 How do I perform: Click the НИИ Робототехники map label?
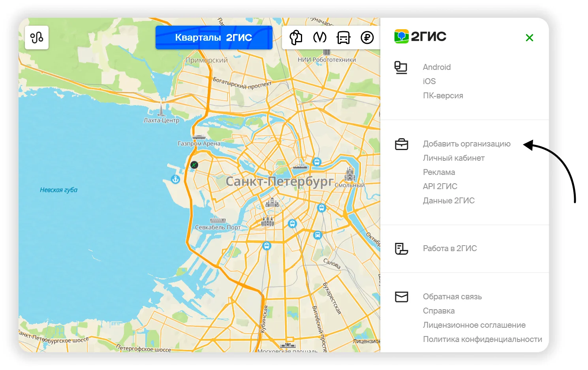click(327, 60)
